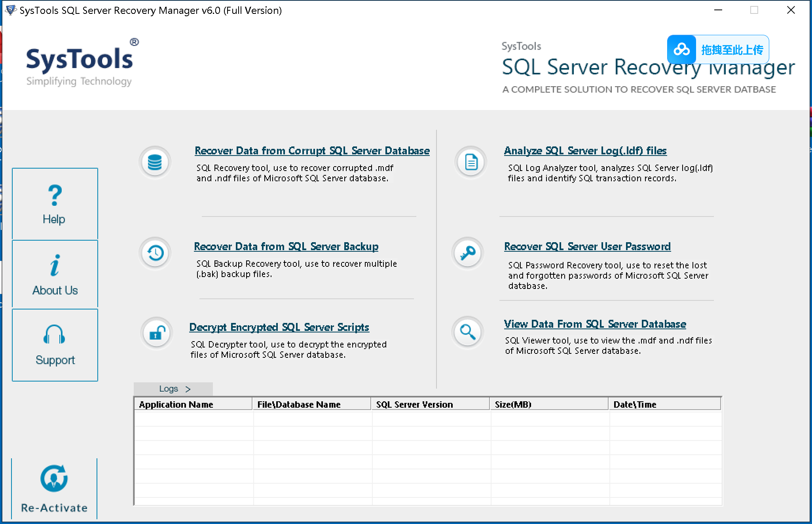Click the 拖拽至此上传 upload overlay text
Image resolution: width=812 pixels, height=524 pixels.
pos(732,50)
